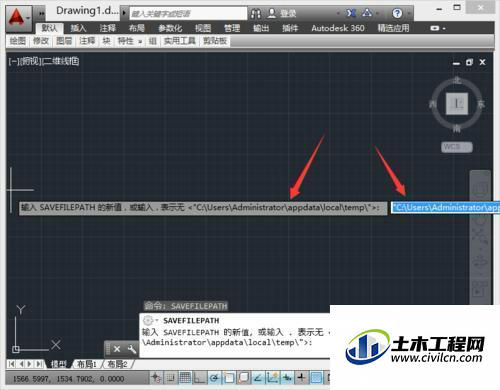Toggle Lineweight display in status bar
Image resolution: width=500 pixels, height=390 pixels.
point(302,378)
